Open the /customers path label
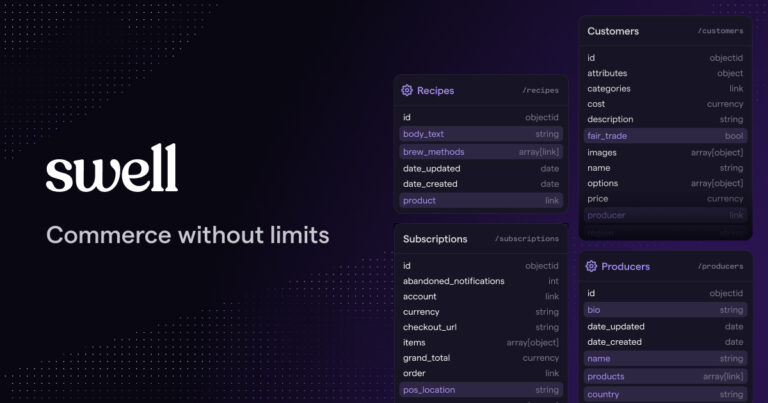This screenshot has width=768, height=403. (720, 31)
